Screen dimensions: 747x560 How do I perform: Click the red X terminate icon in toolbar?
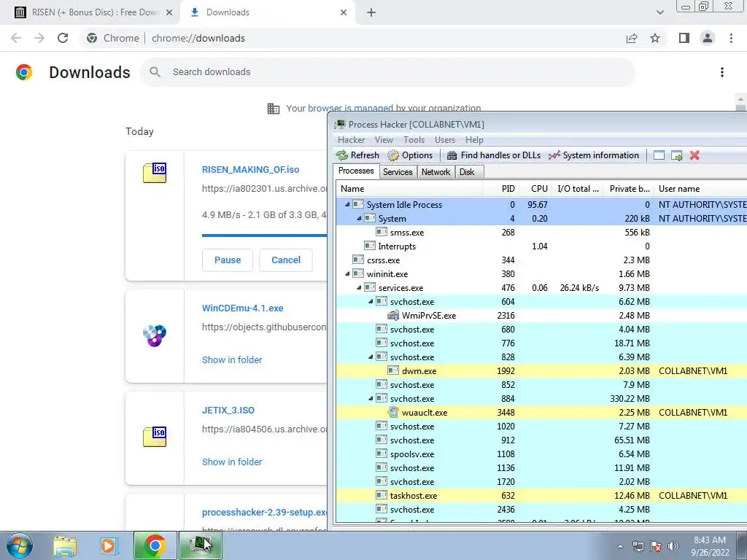(x=694, y=155)
